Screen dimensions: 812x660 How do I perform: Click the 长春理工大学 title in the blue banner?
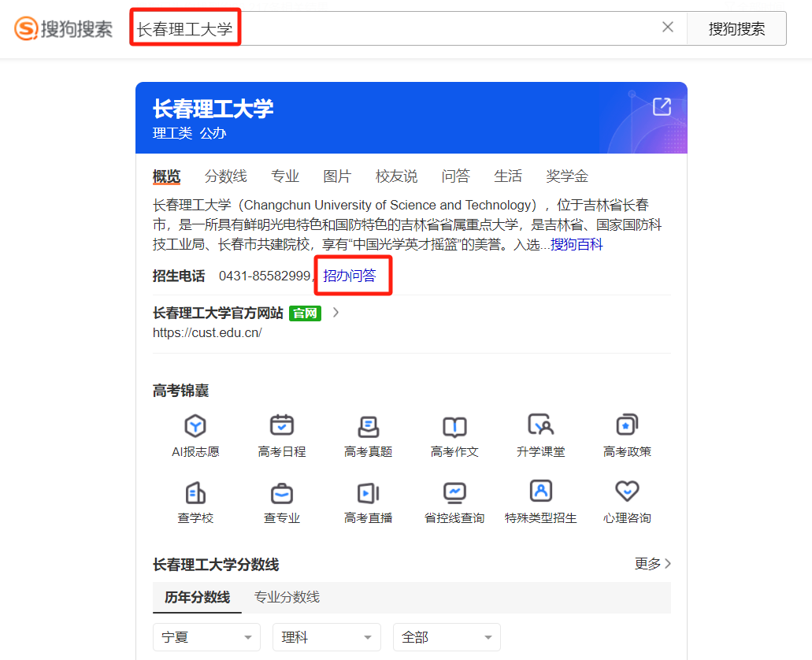pos(213,109)
